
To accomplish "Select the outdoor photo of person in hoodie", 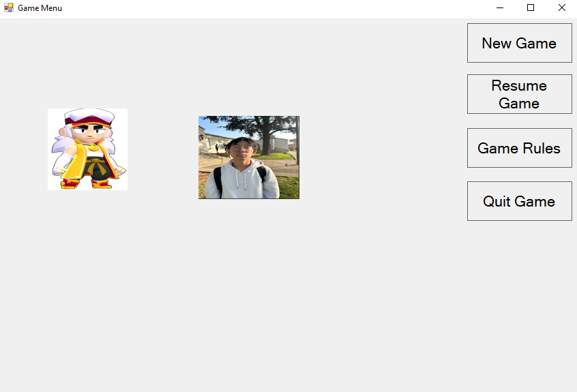I will (x=249, y=157).
